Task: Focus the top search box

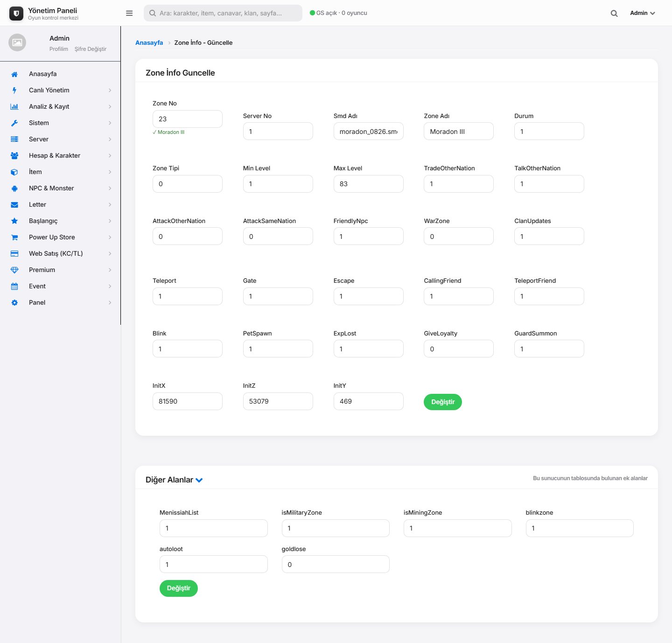Action: tap(223, 13)
